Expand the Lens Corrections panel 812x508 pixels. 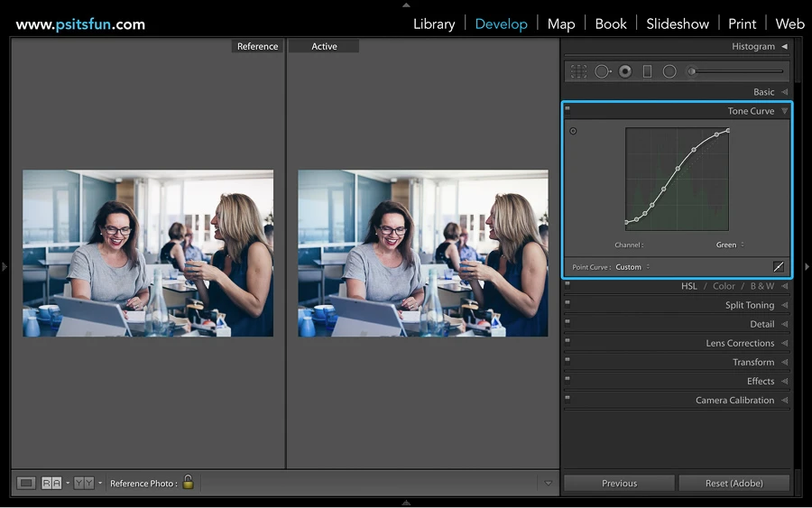(785, 343)
